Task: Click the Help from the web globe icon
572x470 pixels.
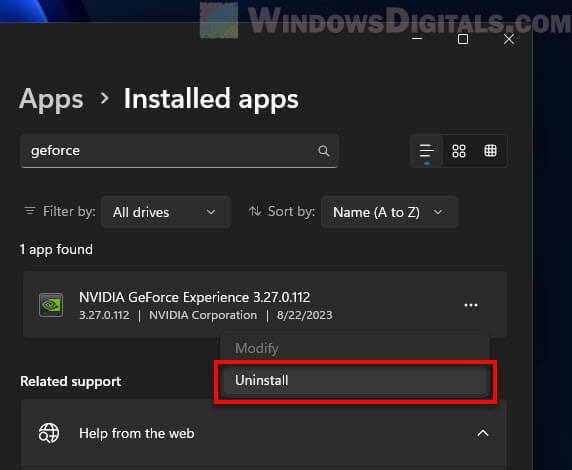Action: point(49,433)
